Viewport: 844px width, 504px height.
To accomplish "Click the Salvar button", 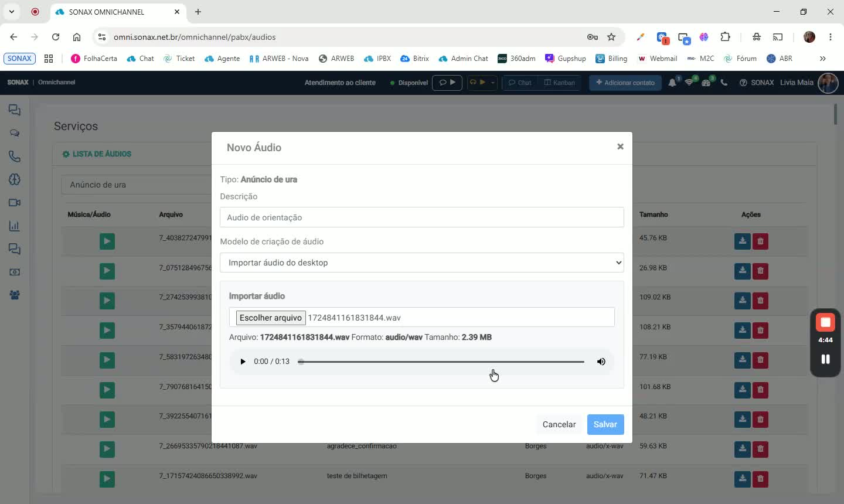I will (x=605, y=424).
